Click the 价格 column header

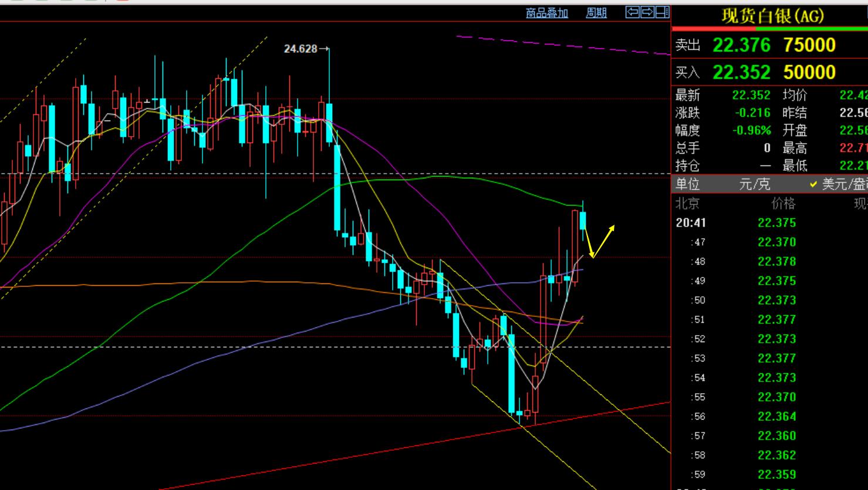coord(783,204)
